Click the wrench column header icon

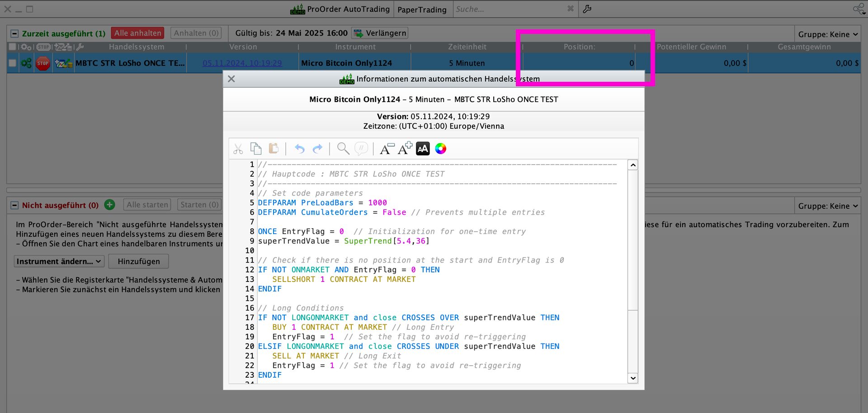coord(80,47)
